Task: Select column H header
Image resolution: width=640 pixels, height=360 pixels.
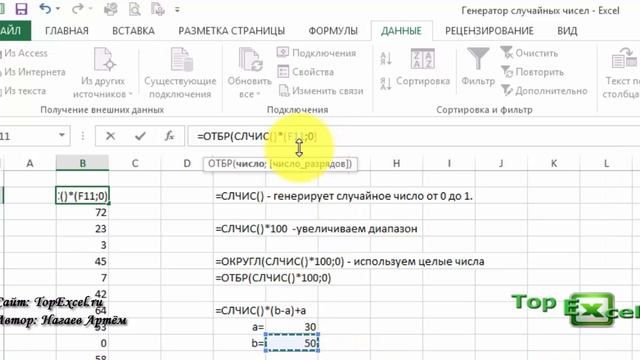Action: [x=396, y=163]
